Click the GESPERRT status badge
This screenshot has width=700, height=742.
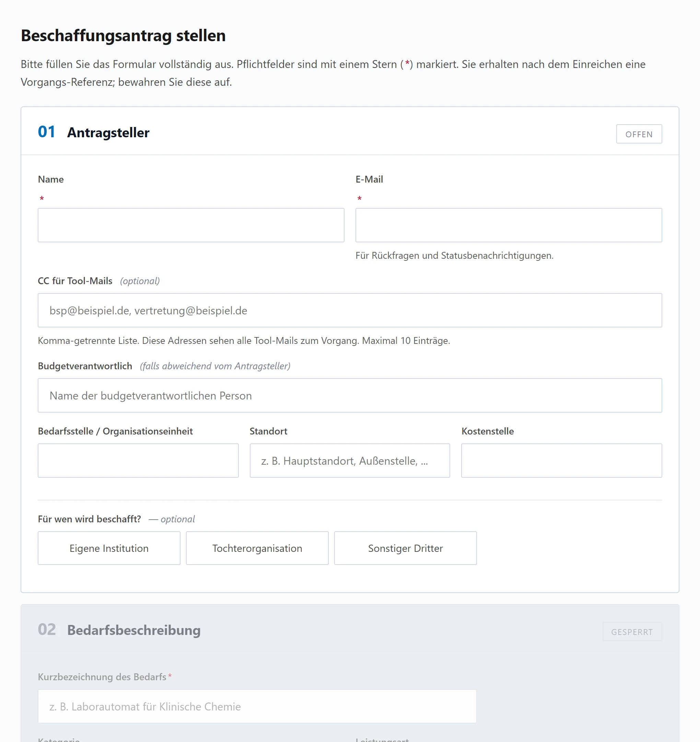click(x=632, y=631)
